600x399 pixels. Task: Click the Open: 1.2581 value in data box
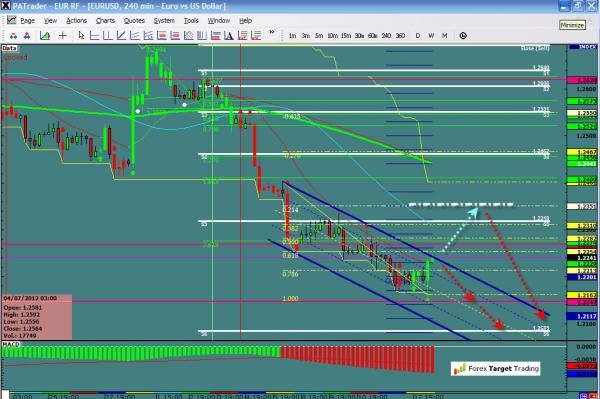pyautogui.click(x=23, y=308)
